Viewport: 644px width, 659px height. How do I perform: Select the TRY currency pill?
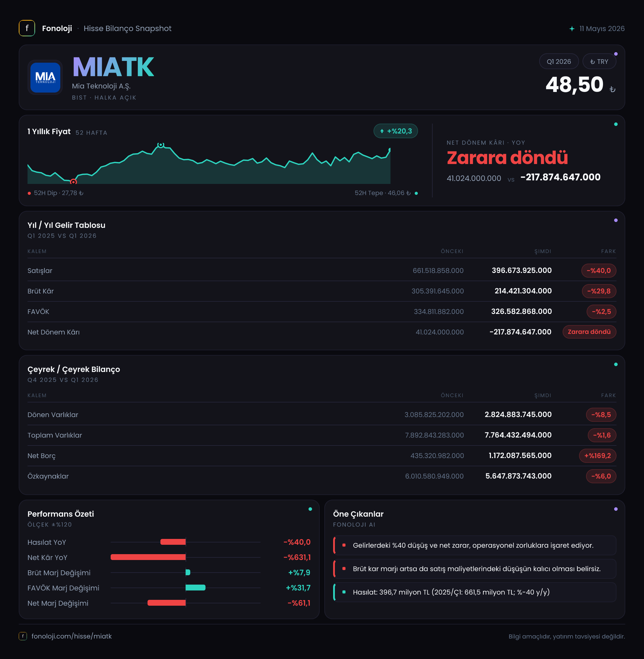pos(599,62)
